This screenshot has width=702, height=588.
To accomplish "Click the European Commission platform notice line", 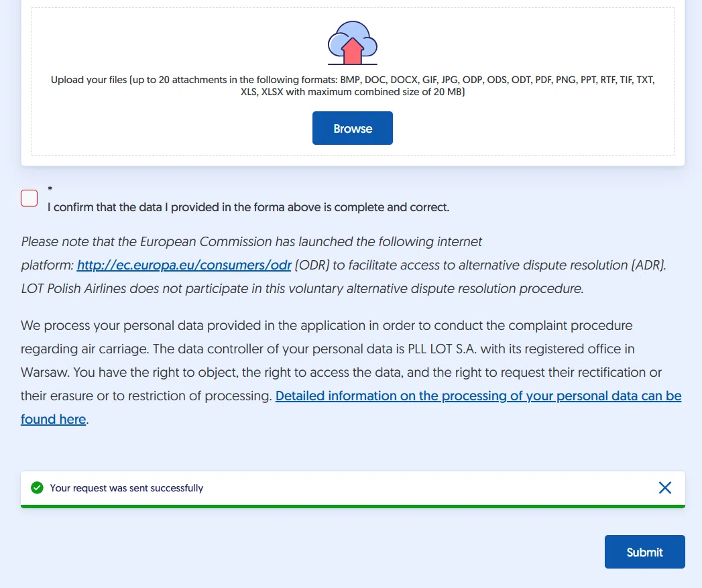I will 251,242.
